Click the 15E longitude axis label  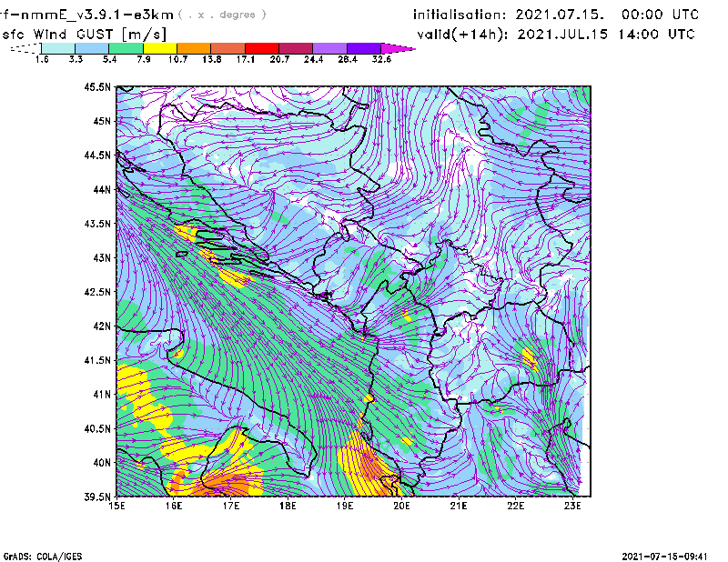pos(116,506)
